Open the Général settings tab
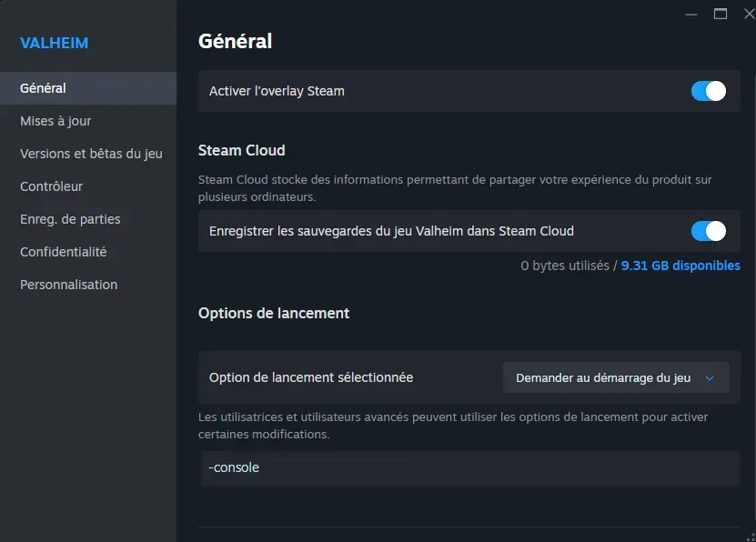Viewport: 756px width, 542px height. click(88, 88)
